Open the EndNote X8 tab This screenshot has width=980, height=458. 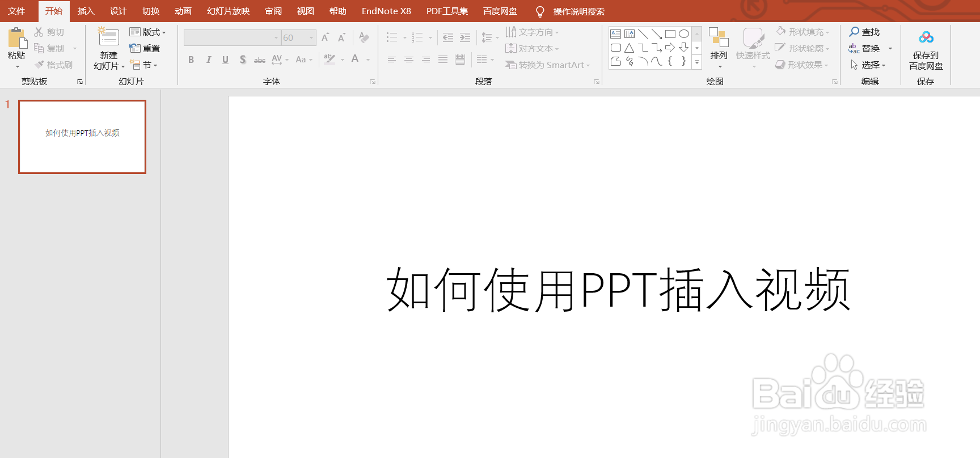tap(386, 11)
